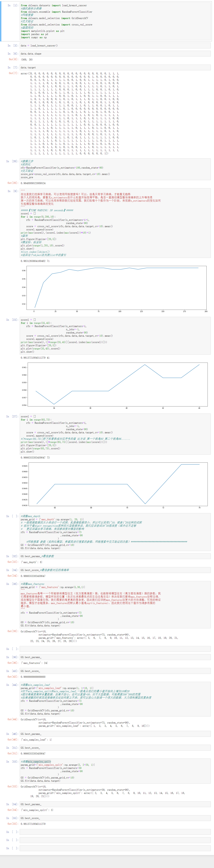
Task: Click the output {'max_depth': 8}
Action: pyautogui.click(x=31, y=562)
